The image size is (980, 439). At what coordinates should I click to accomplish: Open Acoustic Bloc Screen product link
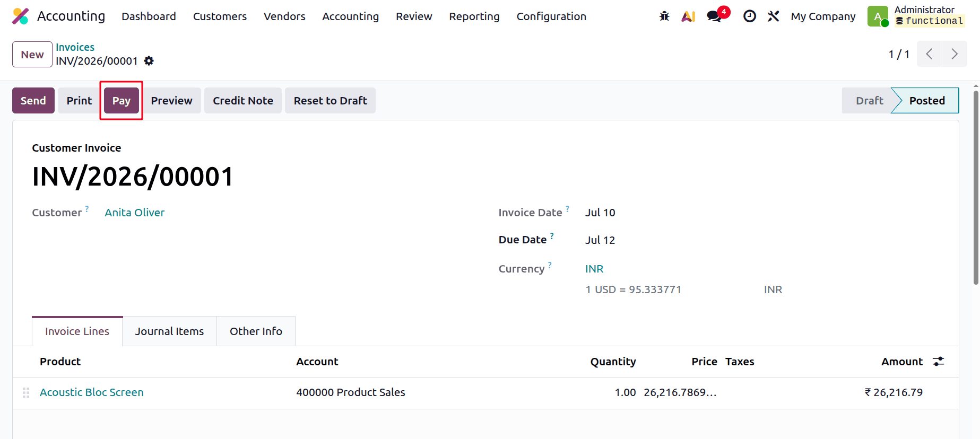pos(92,392)
